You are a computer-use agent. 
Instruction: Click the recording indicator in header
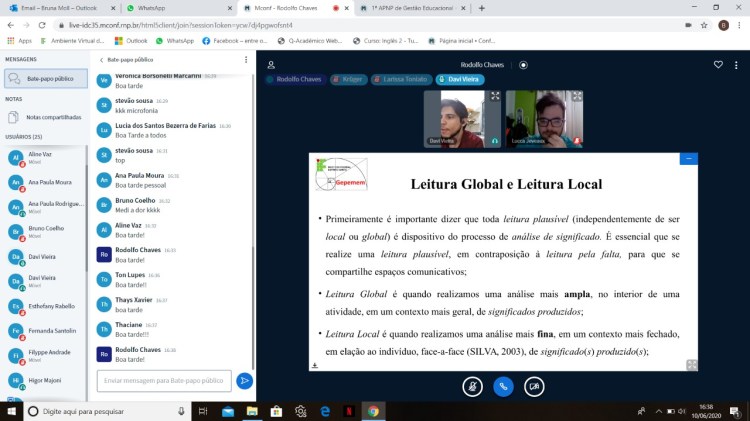(523, 65)
